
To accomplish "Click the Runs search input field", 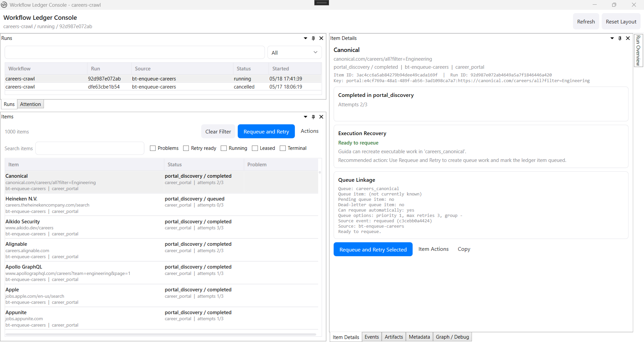I will coord(135,53).
